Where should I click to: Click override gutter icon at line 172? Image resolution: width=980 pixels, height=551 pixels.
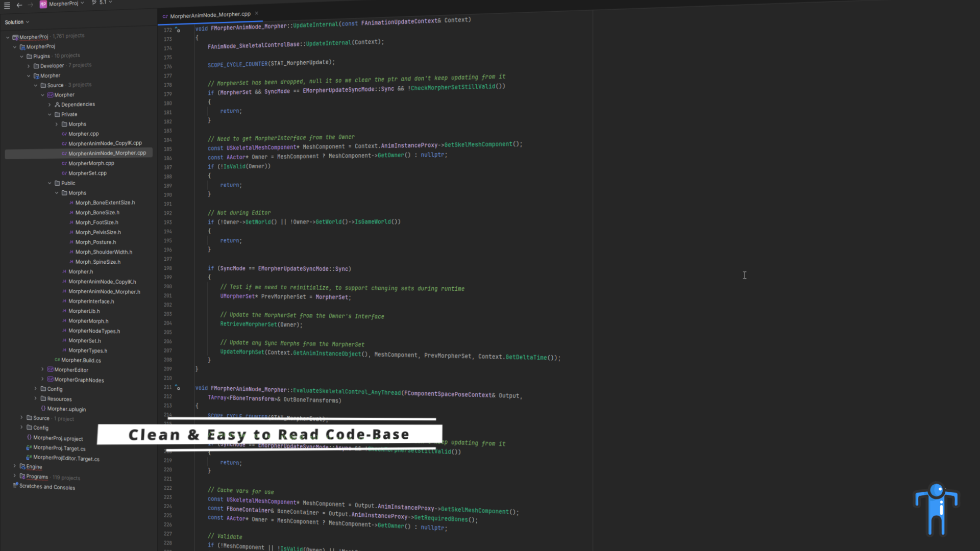[178, 30]
